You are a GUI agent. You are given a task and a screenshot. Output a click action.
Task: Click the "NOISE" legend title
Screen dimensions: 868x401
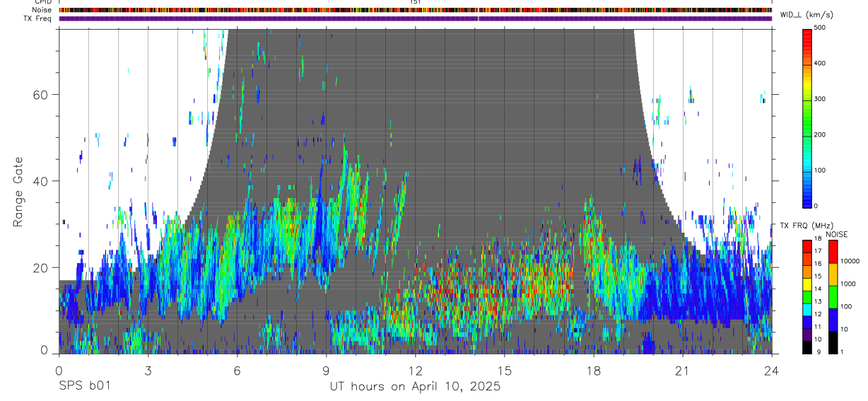835,234
